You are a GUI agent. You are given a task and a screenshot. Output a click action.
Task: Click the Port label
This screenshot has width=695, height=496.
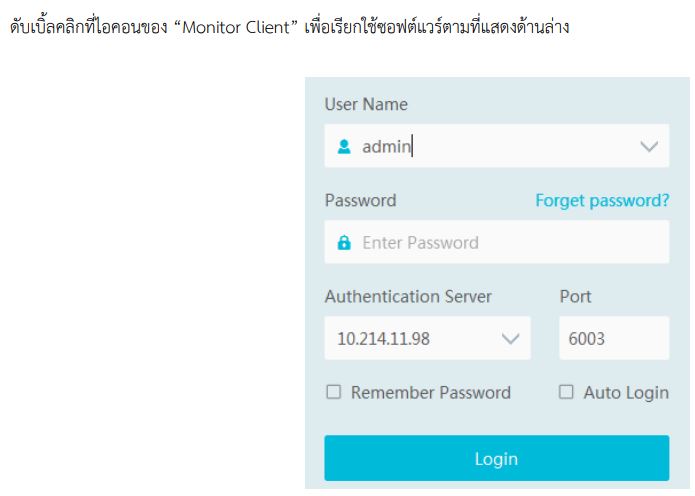click(x=574, y=296)
